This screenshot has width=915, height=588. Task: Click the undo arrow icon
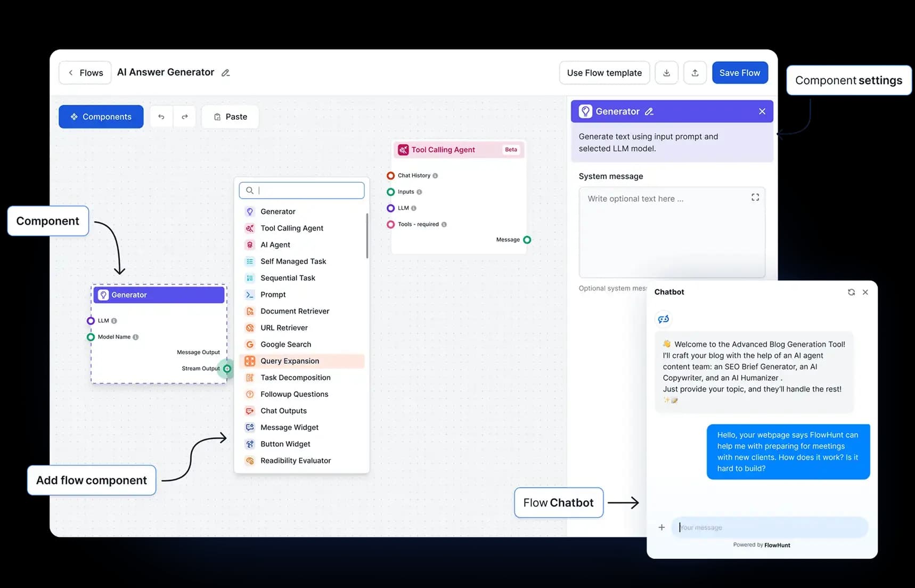pos(161,117)
